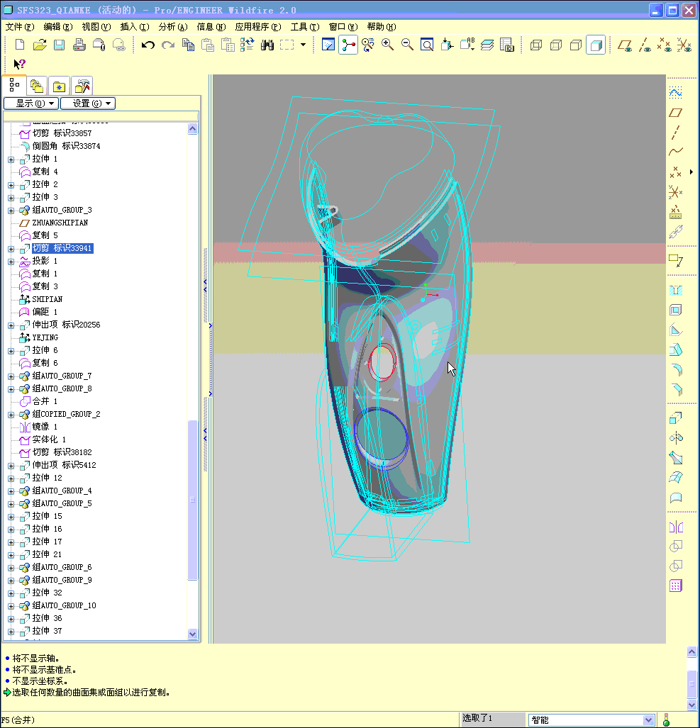Click the model tree search field
Viewport: 700px width, 728px height.
click(101, 116)
